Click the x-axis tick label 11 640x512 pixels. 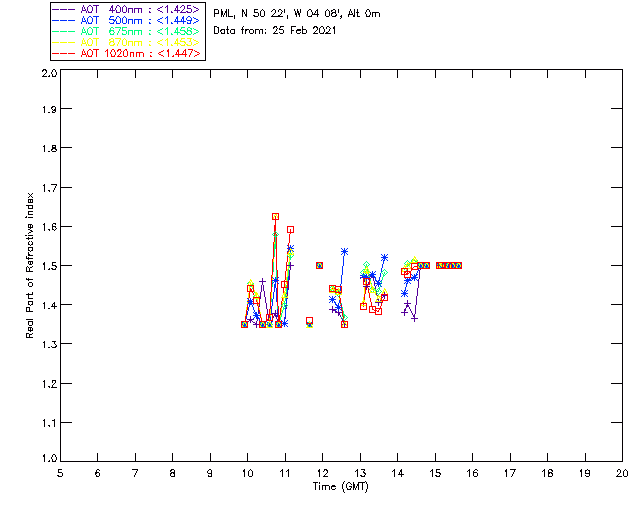click(285, 473)
